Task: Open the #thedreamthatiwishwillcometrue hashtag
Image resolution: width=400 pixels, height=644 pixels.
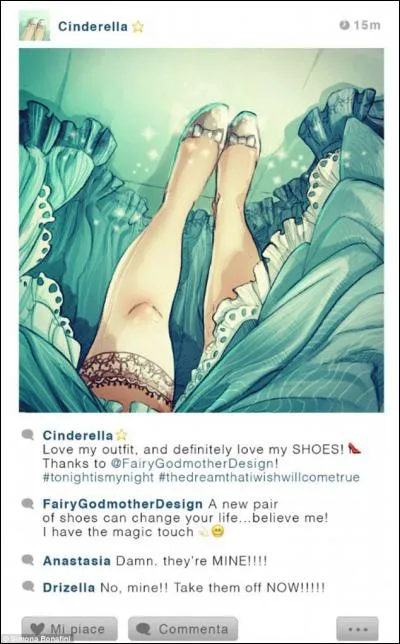Action: [259, 477]
